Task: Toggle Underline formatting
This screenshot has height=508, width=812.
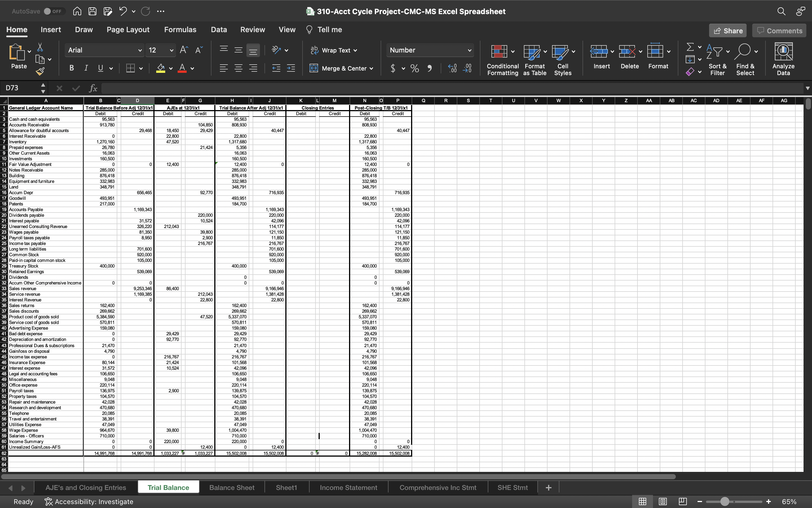Action: coord(100,68)
